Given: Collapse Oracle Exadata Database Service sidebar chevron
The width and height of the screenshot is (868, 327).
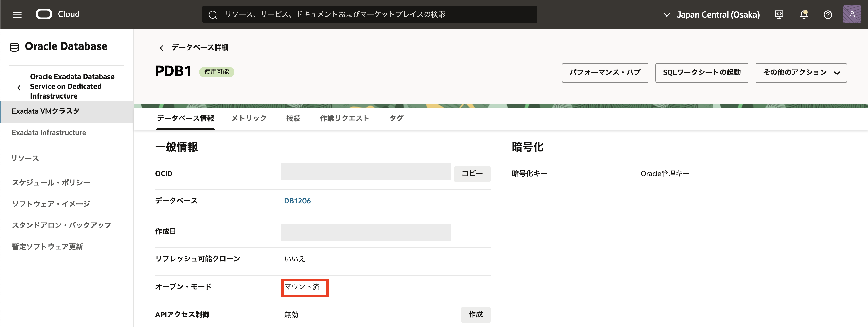Looking at the screenshot, I should coord(19,88).
